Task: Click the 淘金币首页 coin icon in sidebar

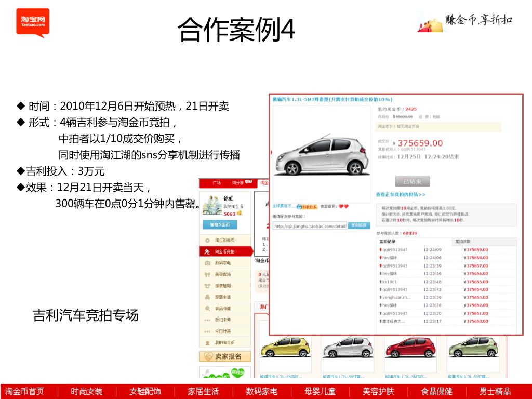Action: [x=207, y=240]
